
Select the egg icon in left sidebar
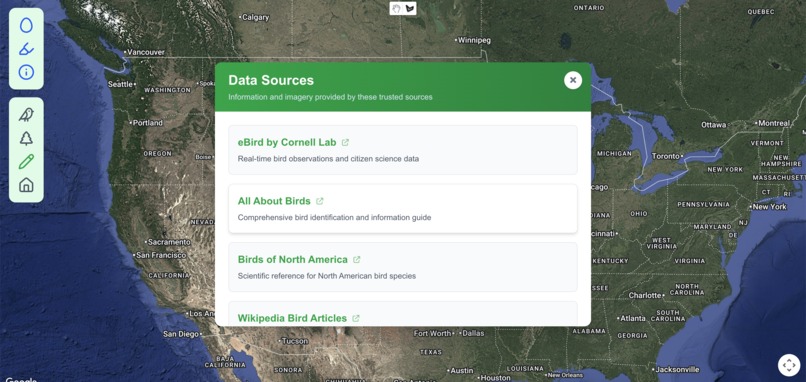coord(26,25)
